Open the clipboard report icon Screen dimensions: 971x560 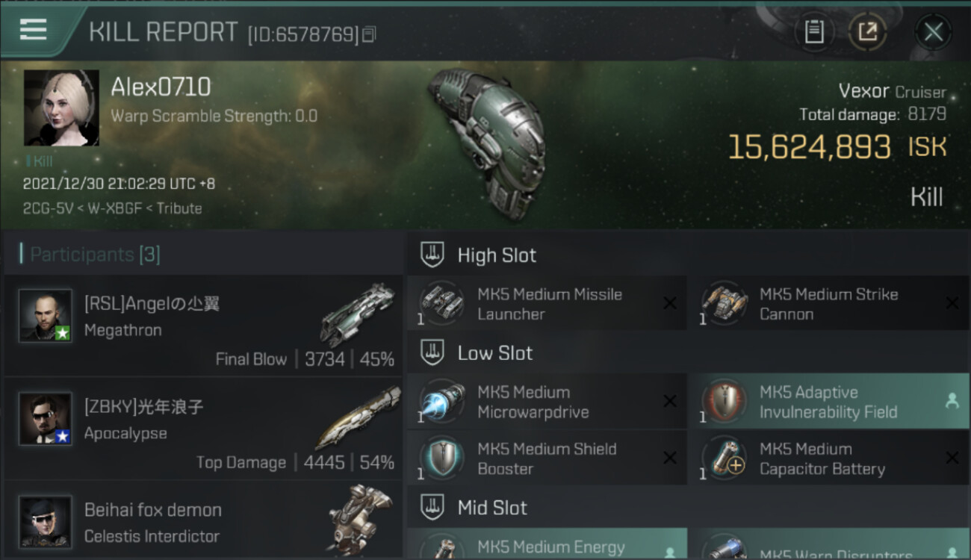(x=814, y=32)
